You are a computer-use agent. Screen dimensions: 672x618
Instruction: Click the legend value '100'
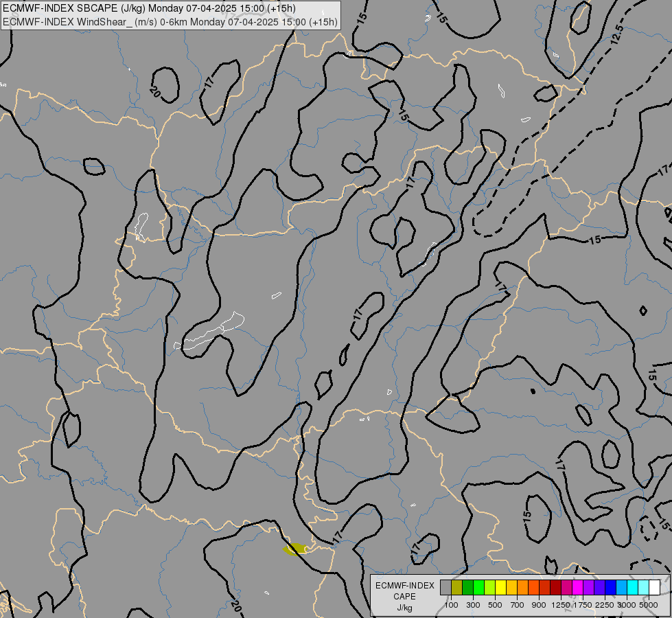tap(451, 605)
